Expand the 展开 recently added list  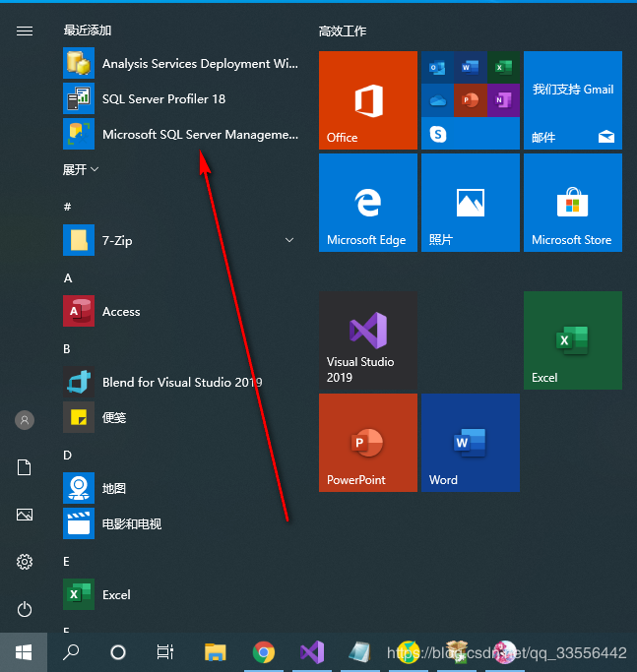click(x=81, y=169)
